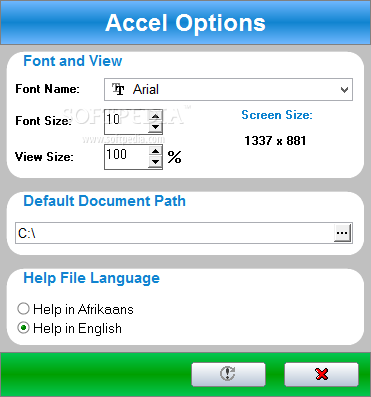371x397 pixels.
Task: Increase View Size with up arrow
Action: tap(155, 151)
